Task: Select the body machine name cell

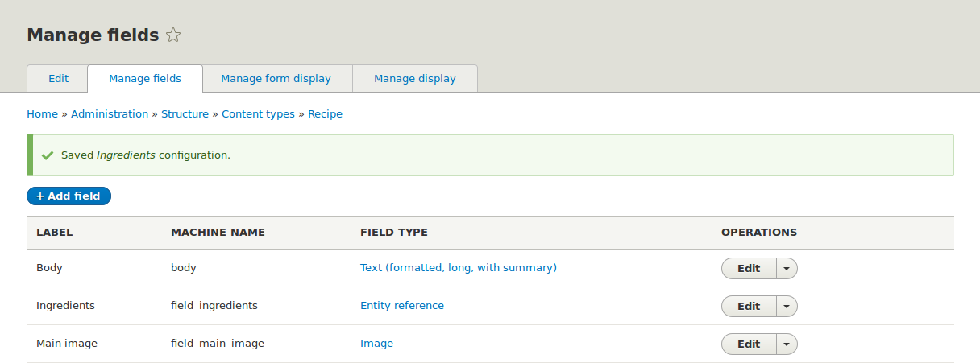Action: point(184,268)
